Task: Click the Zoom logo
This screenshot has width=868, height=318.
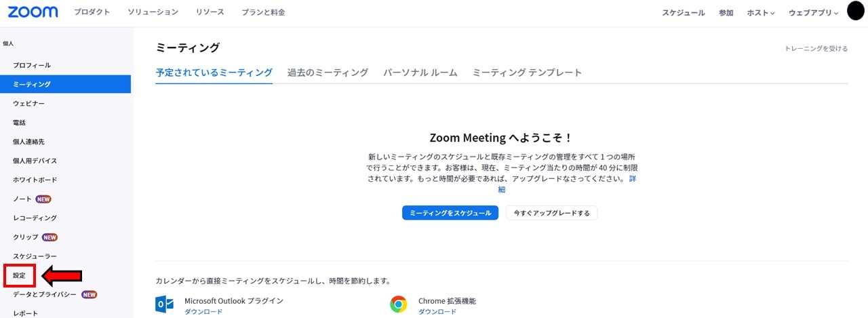Action: (x=33, y=12)
